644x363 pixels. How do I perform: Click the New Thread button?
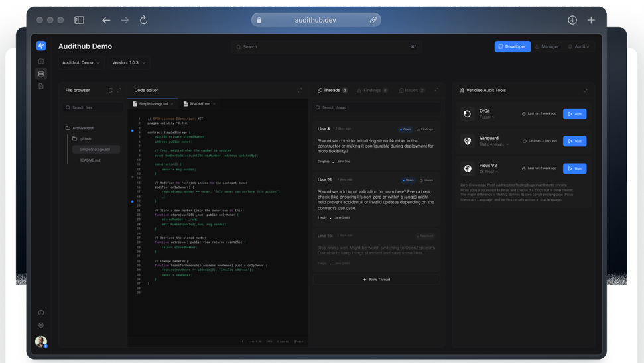(376, 280)
